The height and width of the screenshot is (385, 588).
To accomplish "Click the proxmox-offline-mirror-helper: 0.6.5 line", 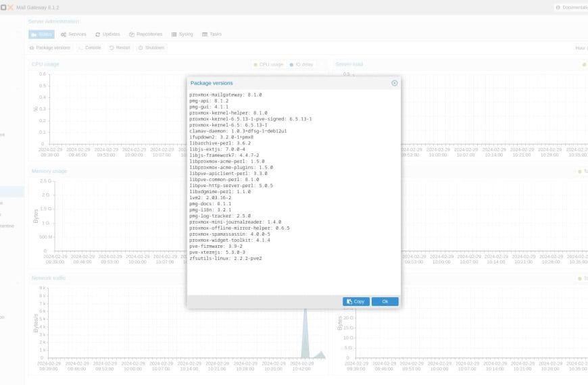I will pos(239,228).
